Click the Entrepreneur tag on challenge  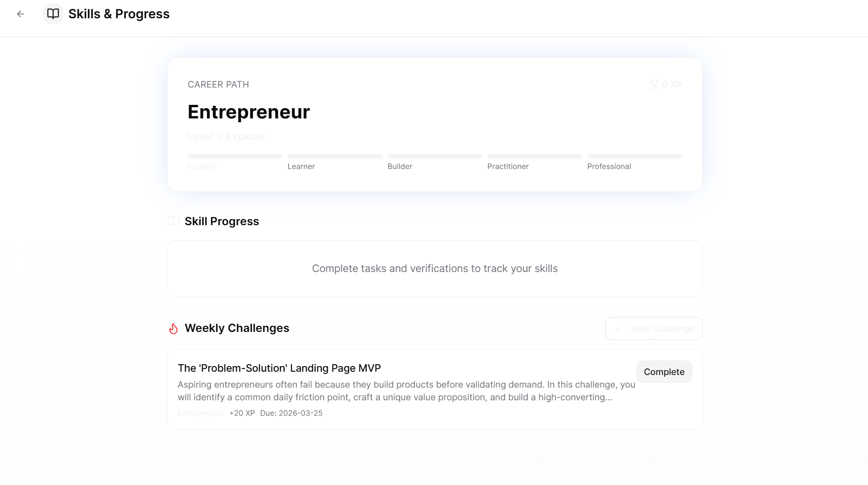click(201, 413)
